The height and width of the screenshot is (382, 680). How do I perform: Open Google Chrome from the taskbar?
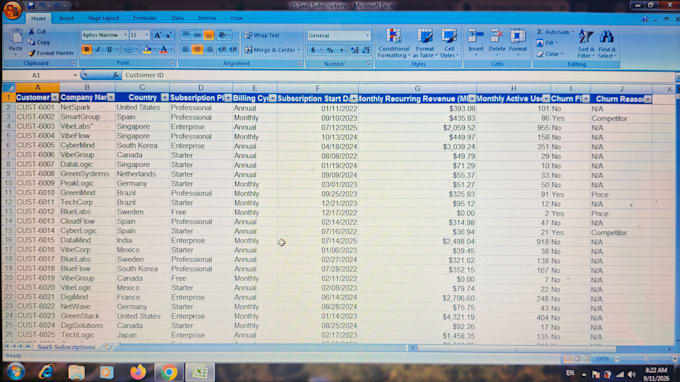pyautogui.click(x=169, y=372)
